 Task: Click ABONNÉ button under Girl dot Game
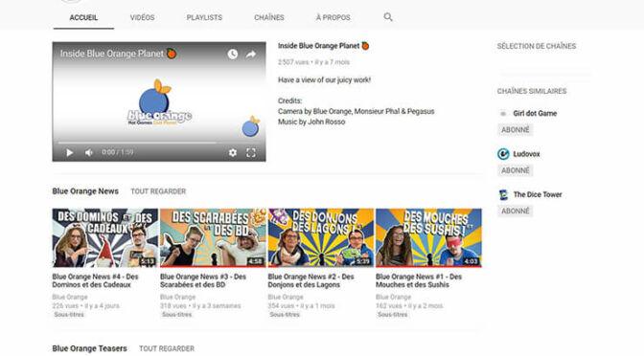pyautogui.click(x=515, y=129)
